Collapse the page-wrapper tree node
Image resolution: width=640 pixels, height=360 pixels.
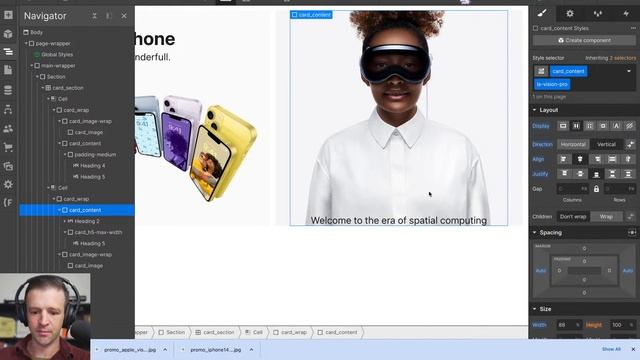click(26, 43)
